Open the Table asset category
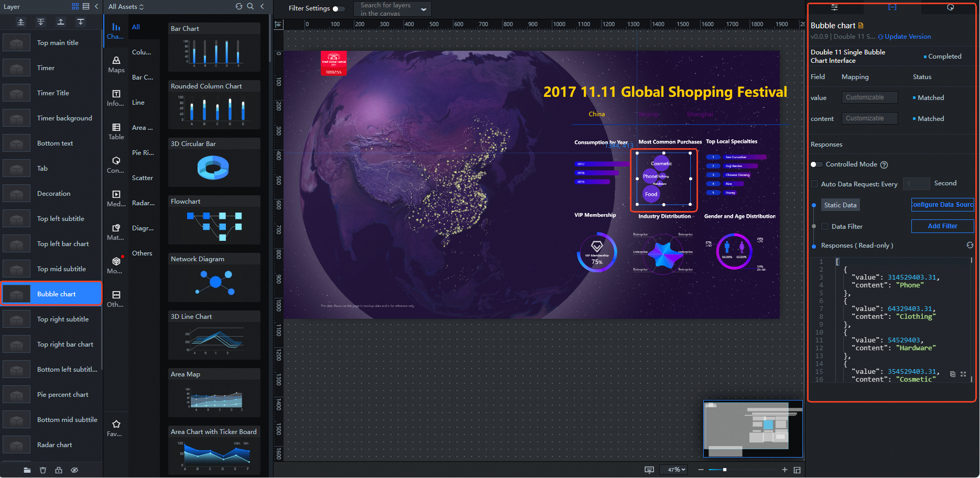The width and height of the screenshot is (980, 478). pyautogui.click(x=116, y=132)
